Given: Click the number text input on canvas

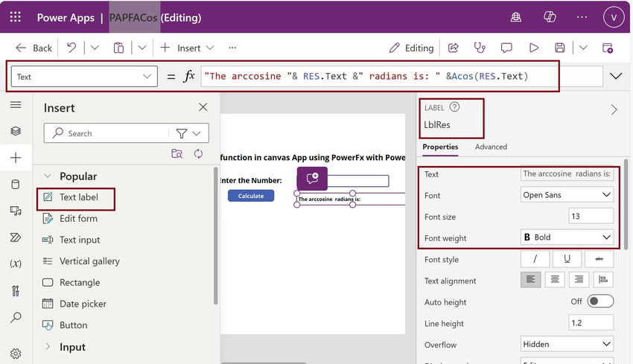Looking at the screenshot, I should pos(358,181).
